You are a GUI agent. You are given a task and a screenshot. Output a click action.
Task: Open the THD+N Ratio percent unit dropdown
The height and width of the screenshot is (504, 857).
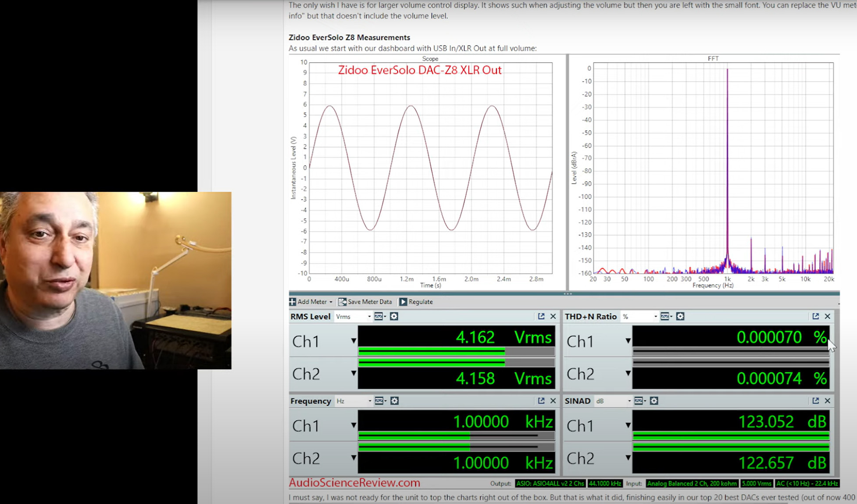coord(640,317)
